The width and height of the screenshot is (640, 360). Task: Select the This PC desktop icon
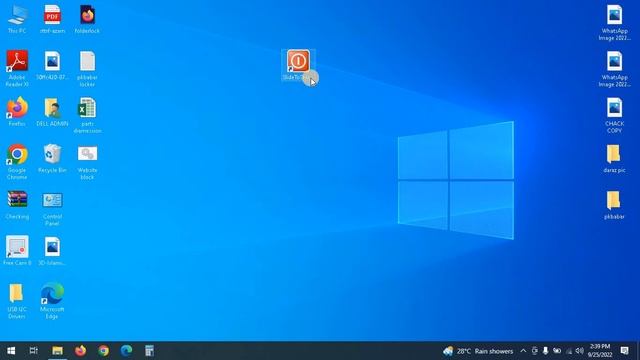pos(17,19)
